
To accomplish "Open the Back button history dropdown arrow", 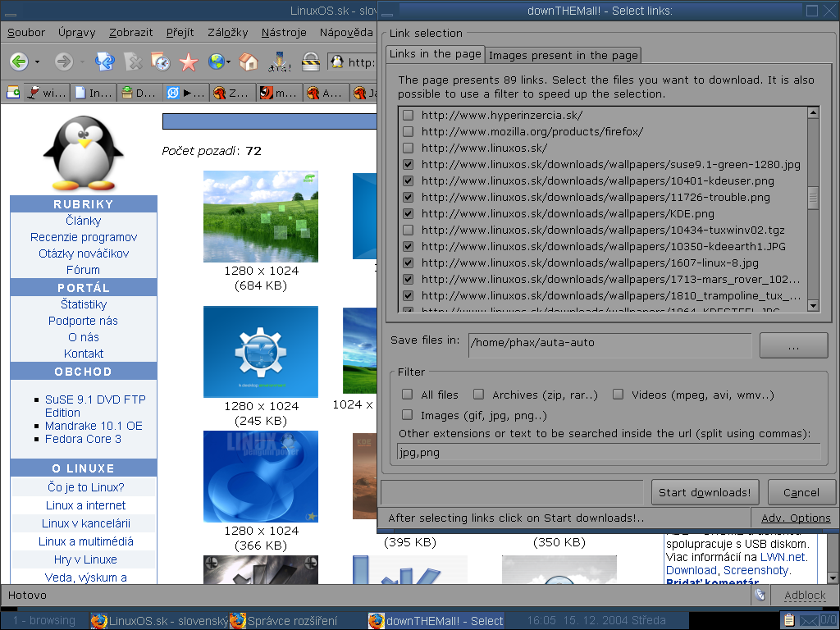I will click(x=37, y=62).
